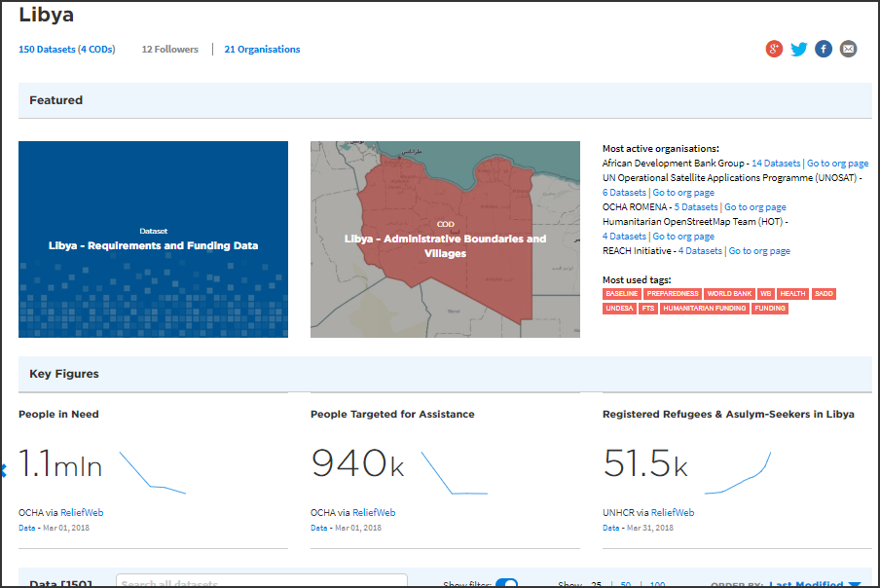Select the BASELINE tag

(621, 293)
